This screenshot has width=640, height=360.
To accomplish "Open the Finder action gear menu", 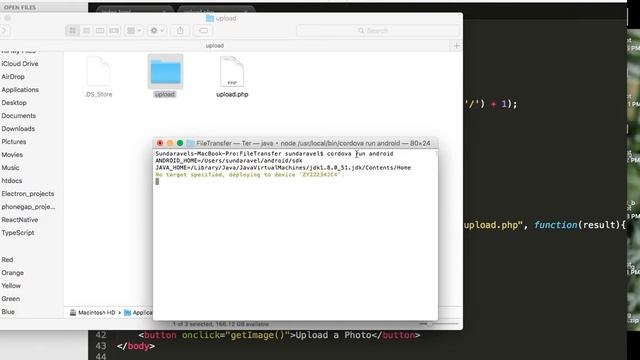I will pyautogui.click(x=157, y=31).
